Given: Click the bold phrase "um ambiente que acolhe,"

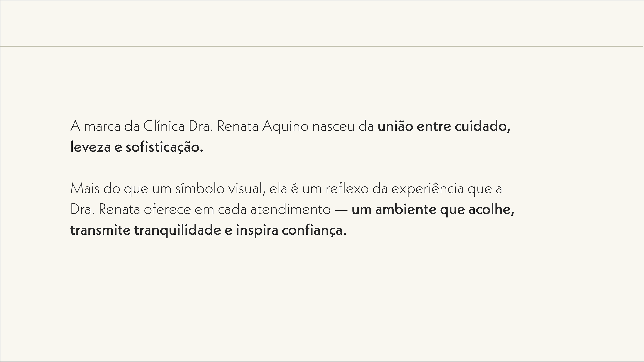Looking at the screenshot, I should [433, 210].
